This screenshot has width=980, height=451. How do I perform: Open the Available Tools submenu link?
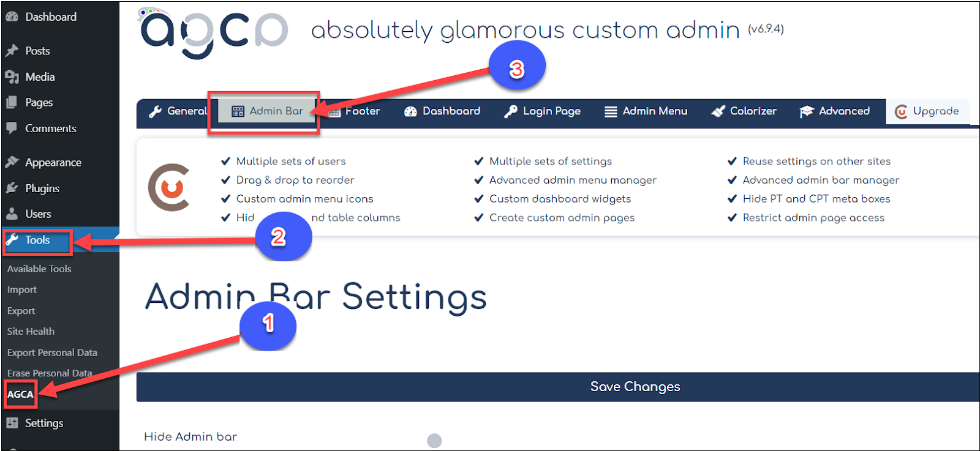pyautogui.click(x=39, y=269)
